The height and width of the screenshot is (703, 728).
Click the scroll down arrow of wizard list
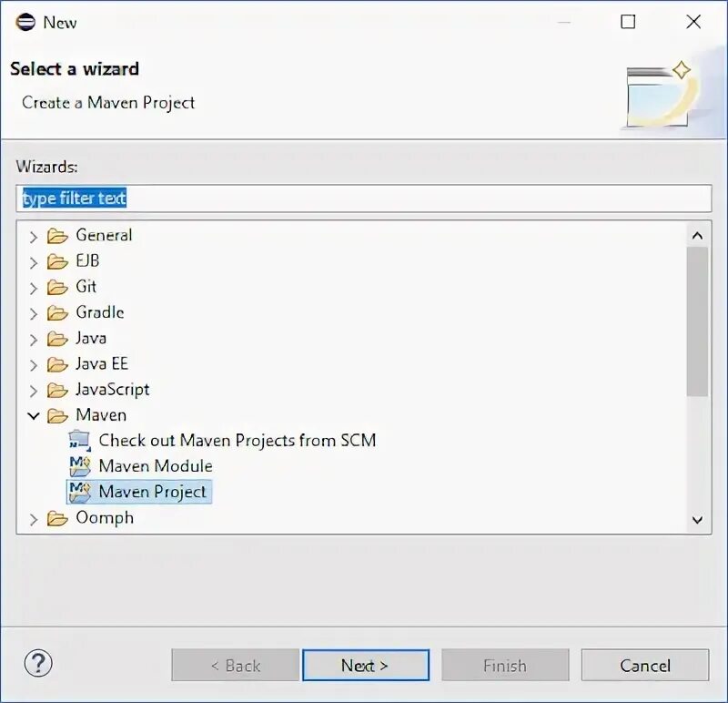pyautogui.click(x=697, y=520)
